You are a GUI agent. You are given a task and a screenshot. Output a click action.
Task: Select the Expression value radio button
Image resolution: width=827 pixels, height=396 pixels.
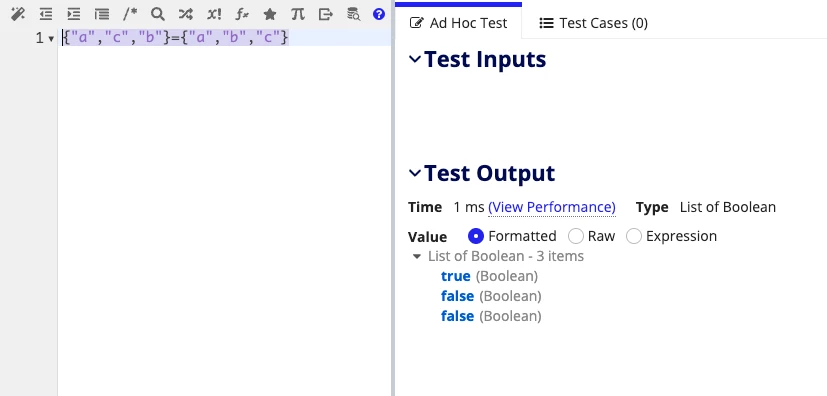[x=633, y=236]
